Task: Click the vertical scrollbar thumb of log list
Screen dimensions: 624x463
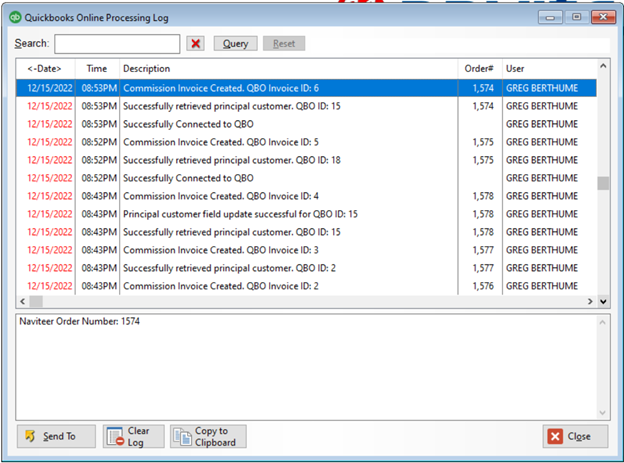Action: (x=603, y=183)
